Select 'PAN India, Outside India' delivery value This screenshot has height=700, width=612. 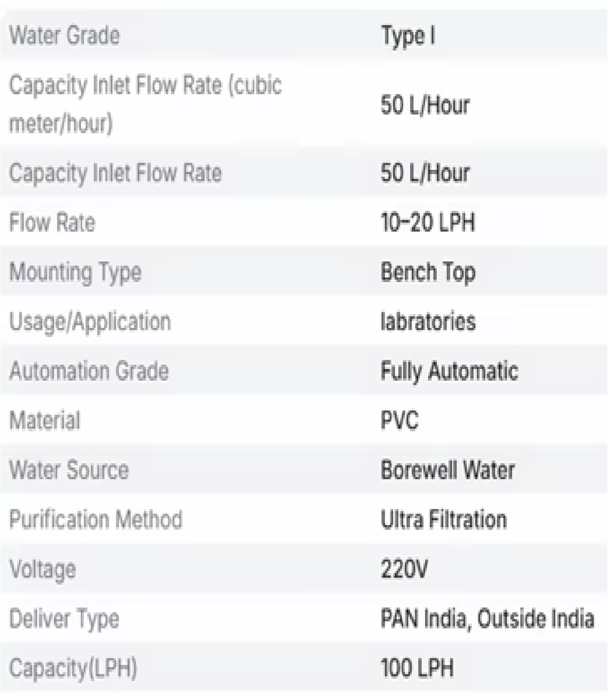[x=487, y=619]
